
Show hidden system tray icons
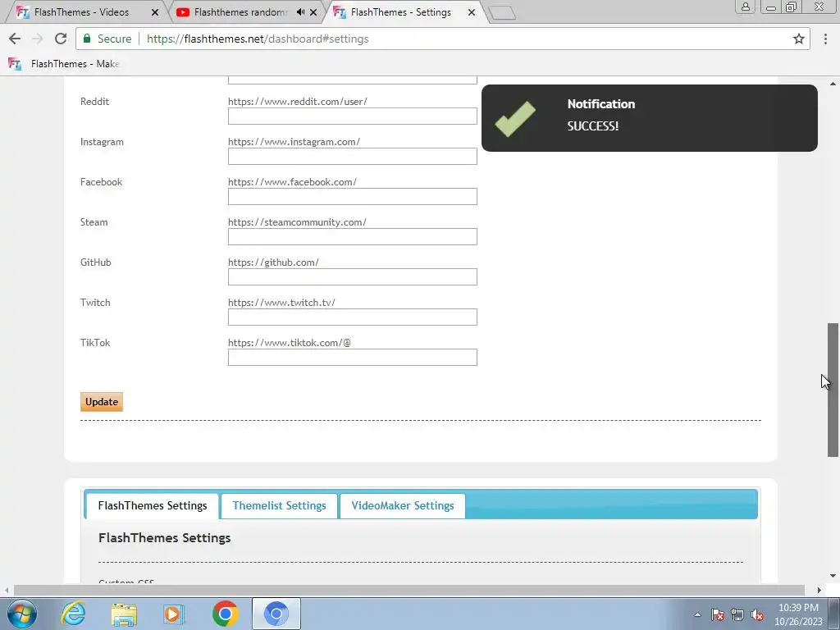(x=697, y=614)
